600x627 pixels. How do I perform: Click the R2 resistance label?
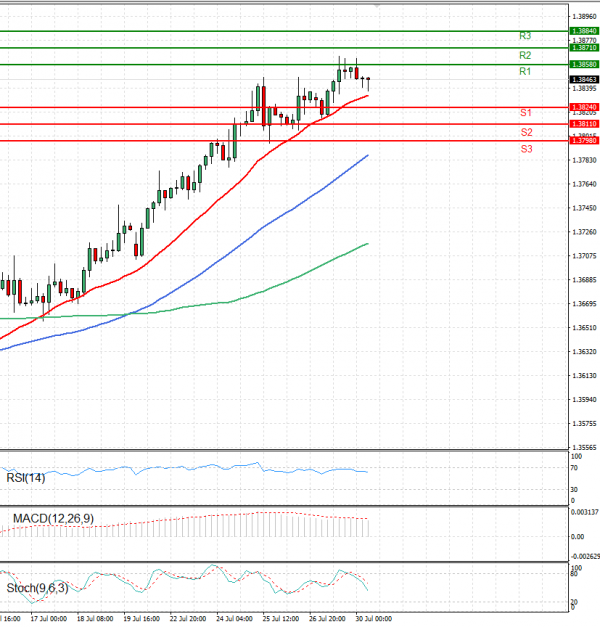coord(525,55)
